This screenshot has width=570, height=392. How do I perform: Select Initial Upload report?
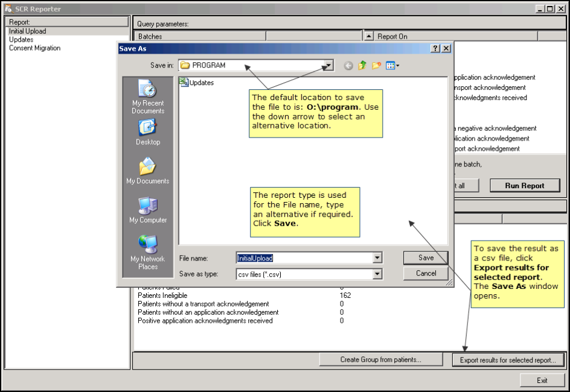pyautogui.click(x=28, y=31)
